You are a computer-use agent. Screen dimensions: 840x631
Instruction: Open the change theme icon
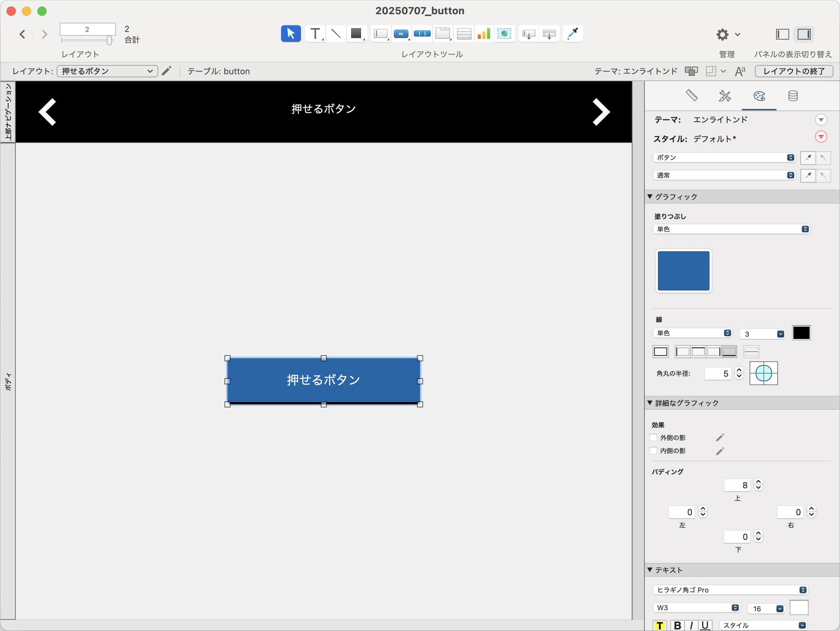691,71
